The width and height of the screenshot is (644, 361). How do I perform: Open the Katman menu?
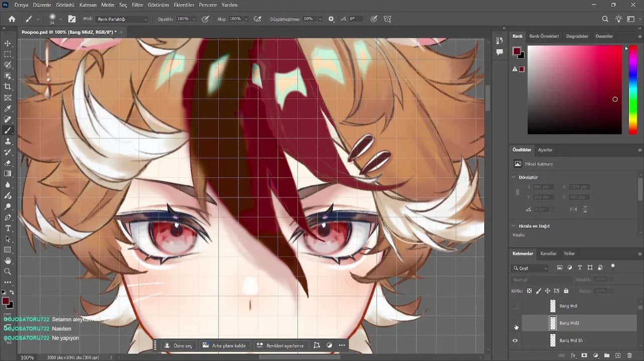88,5
